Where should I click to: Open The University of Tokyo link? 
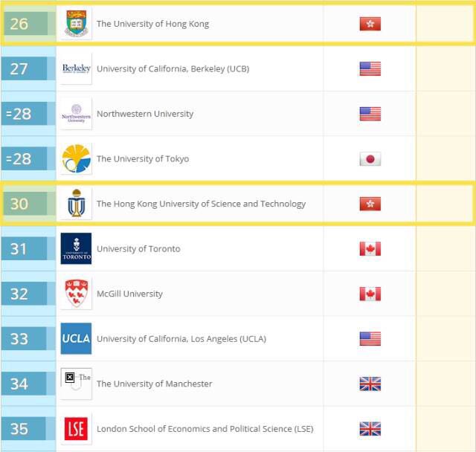tap(143, 159)
